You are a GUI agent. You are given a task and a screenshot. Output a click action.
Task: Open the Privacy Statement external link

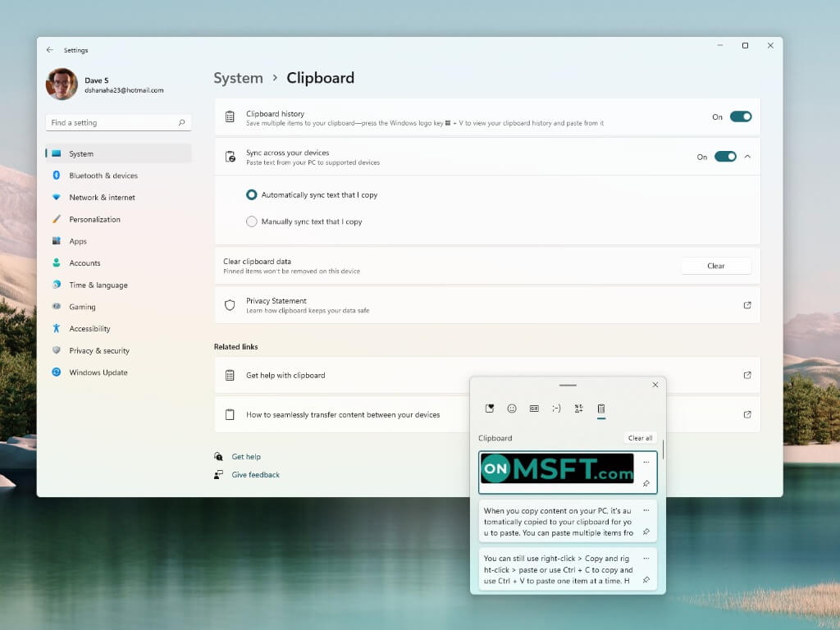(746, 305)
